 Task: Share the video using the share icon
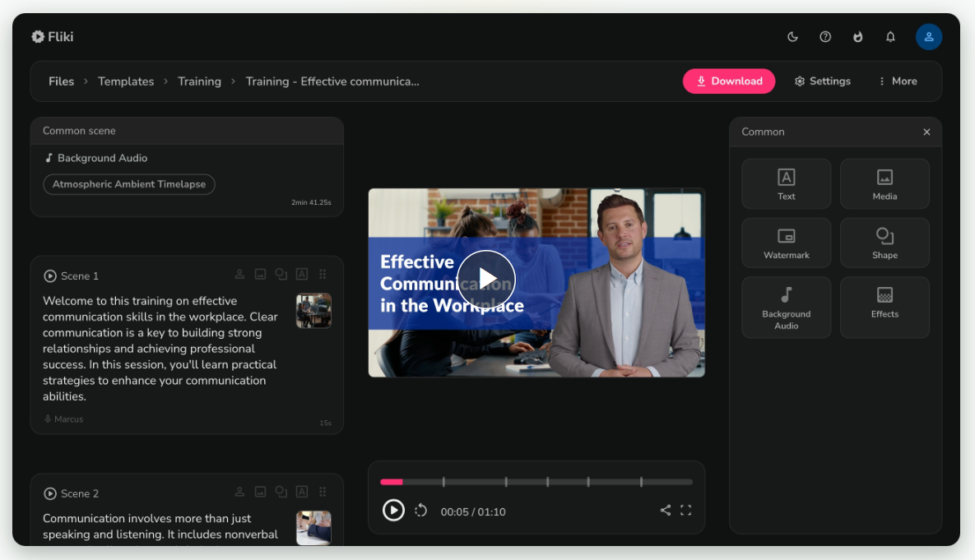click(x=666, y=510)
